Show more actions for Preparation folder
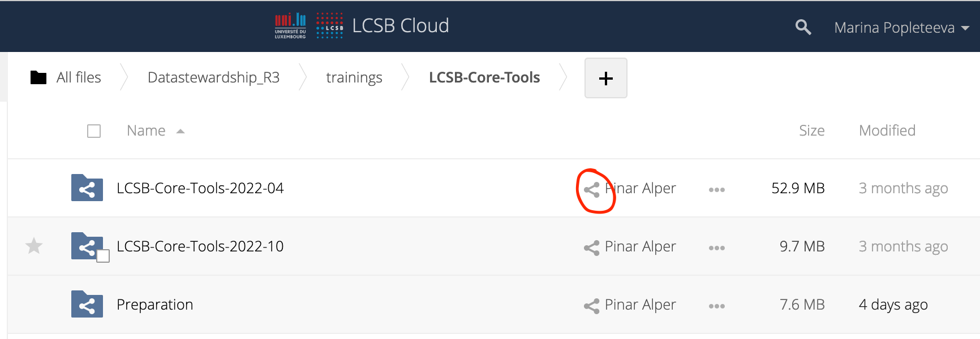This screenshot has width=980, height=339. (x=716, y=306)
